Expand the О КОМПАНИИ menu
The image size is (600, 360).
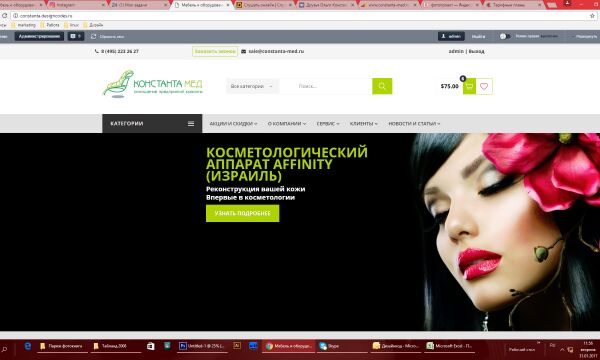click(x=287, y=124)
